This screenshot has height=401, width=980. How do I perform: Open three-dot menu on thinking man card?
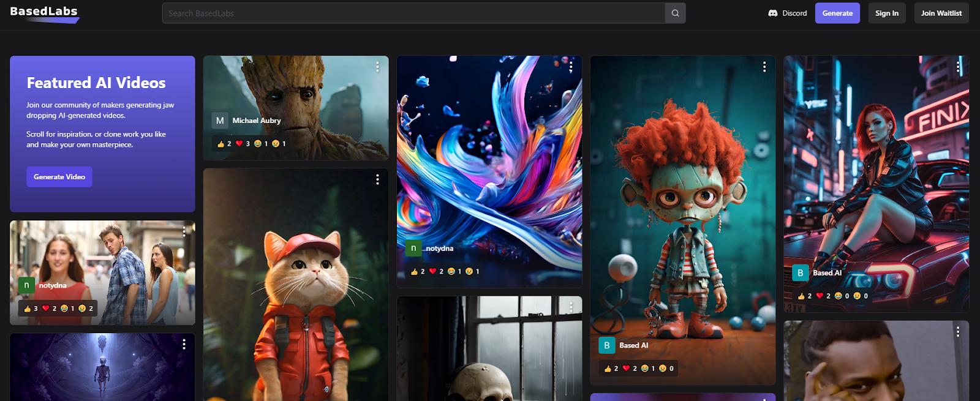pyautogui.click(x=958, y=331)
